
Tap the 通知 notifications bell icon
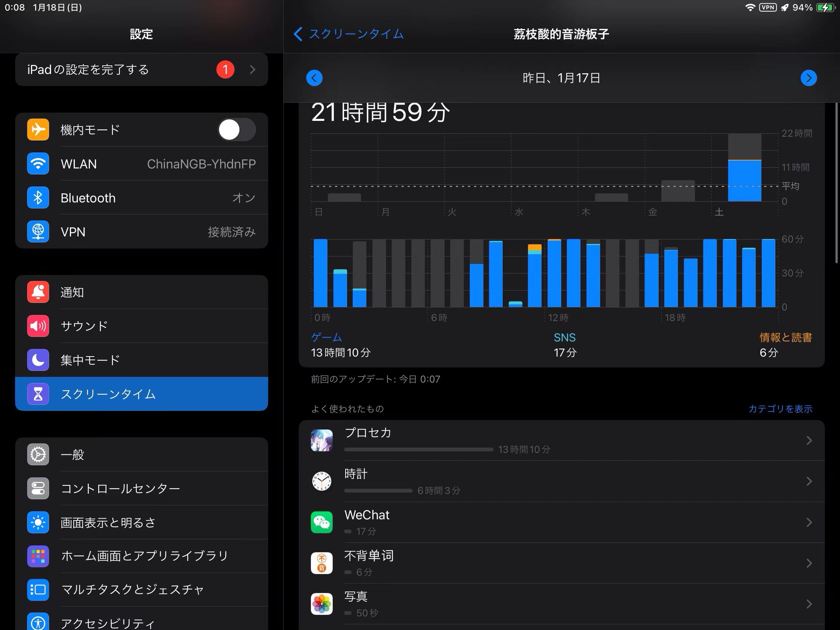(x=38, y=292)
